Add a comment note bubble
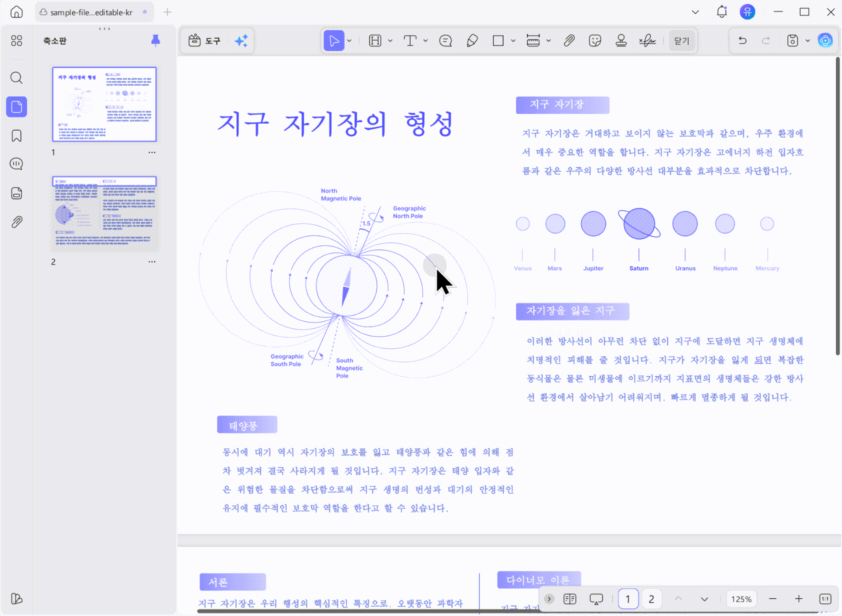The height and width of the screenshot is (616, 842). 445,40
